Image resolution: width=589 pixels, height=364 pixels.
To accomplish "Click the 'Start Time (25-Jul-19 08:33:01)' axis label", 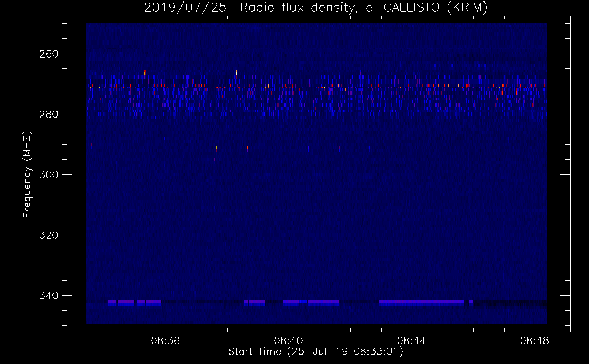I will [x=316, y=352].
